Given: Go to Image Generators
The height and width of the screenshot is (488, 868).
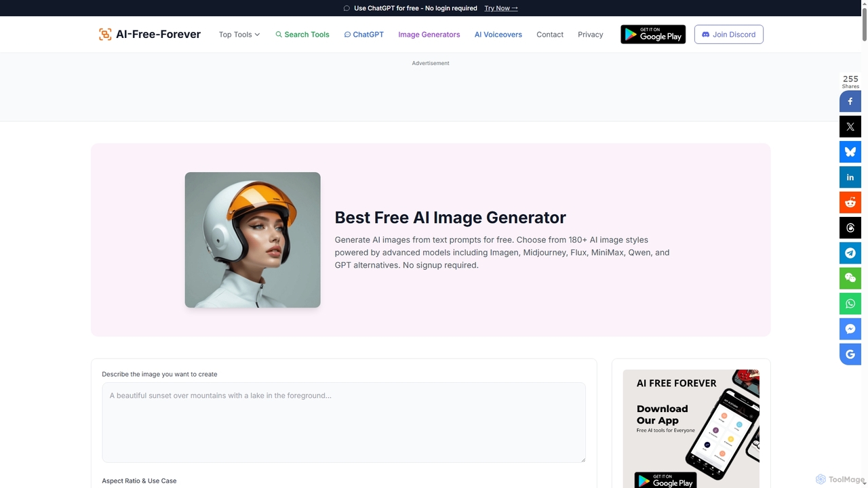Looking at the screenshot, I should tap(429, 35).
